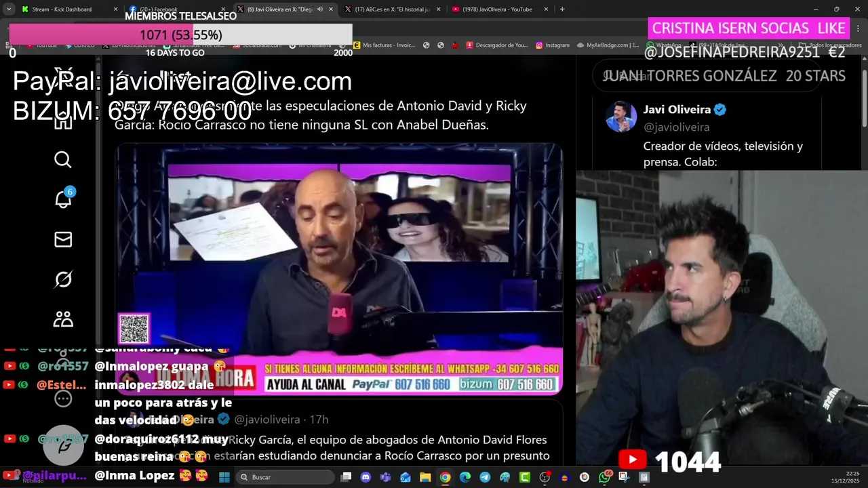Open Descargador de You... bookmark
This screenshot has height=488, width=868.
click(x=496, y=45)
